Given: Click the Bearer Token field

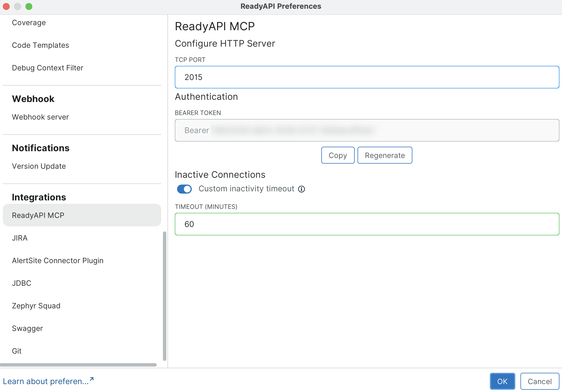Looking at the screenshot, I should click(x=367, y=130).
